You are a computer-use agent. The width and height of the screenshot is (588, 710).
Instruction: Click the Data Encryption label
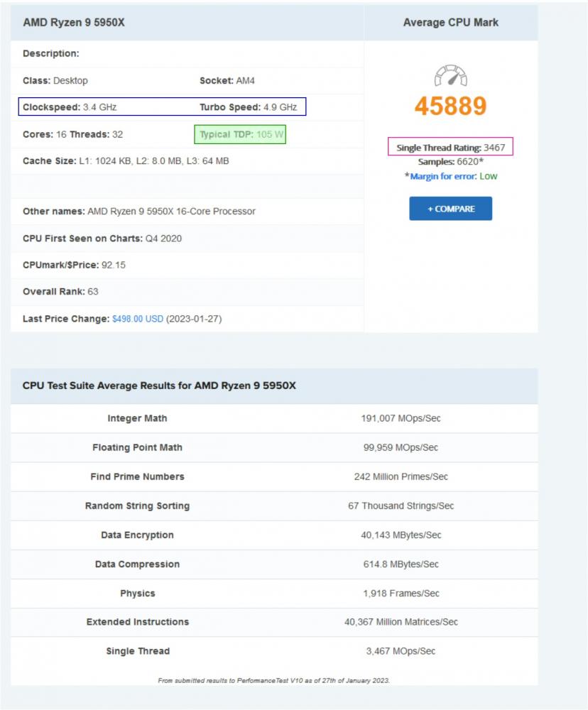pos(137,535)
